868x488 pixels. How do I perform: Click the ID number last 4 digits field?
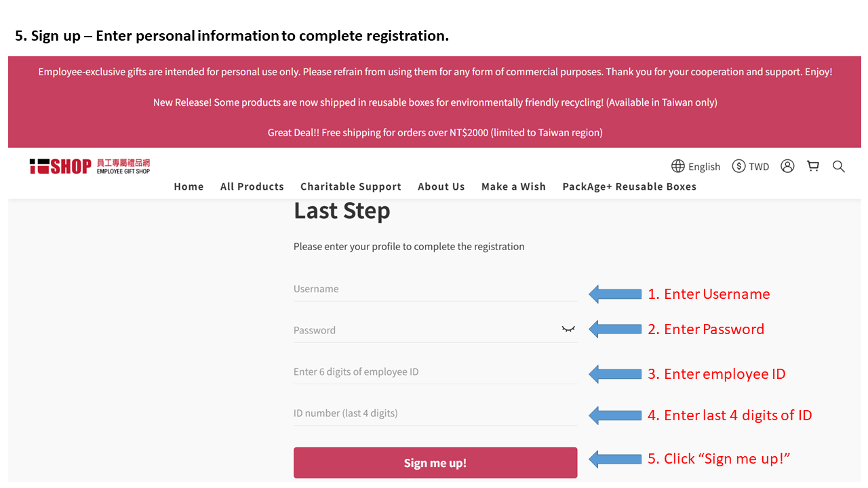[434, 413]
